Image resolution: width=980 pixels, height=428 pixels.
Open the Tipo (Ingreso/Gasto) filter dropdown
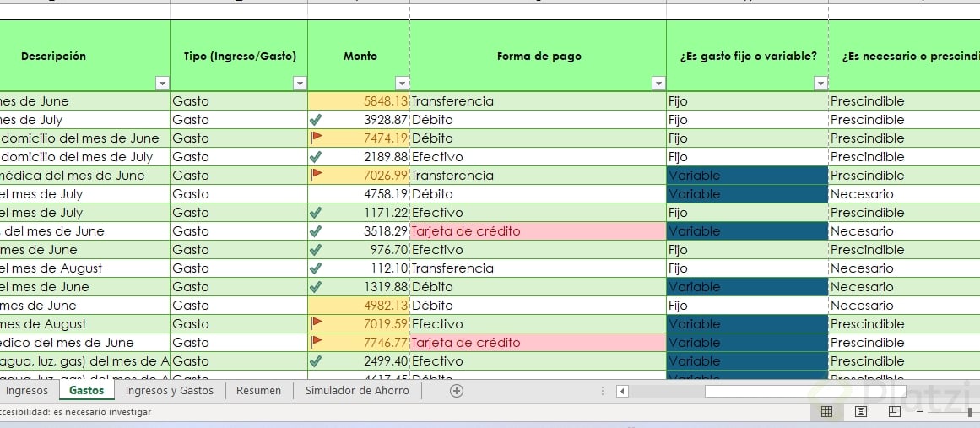click(299, 83)
